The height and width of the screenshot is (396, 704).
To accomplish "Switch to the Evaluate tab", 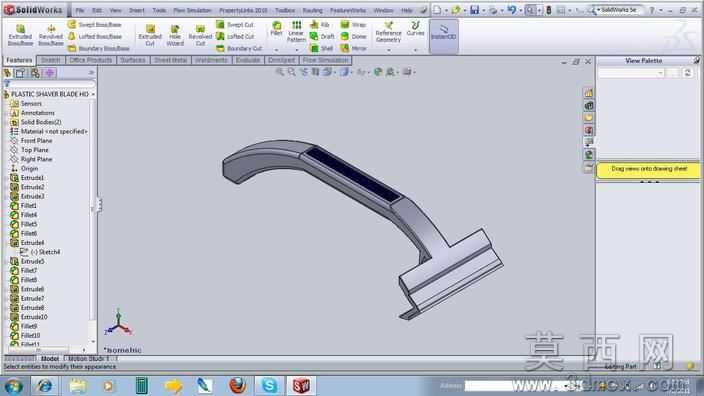I will point(248,60).
